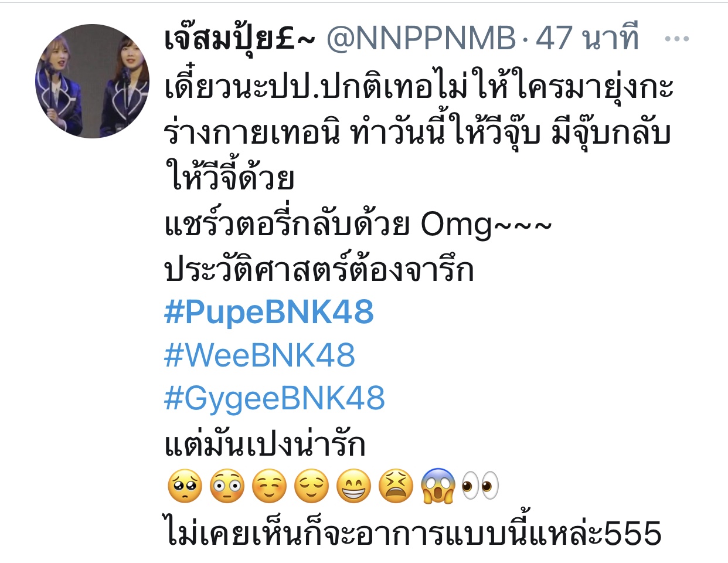The width and height of the screenshot is (728, 563).
Task: Open the #PupeBNK48 hashtag
Action: [x=268, y=311]
